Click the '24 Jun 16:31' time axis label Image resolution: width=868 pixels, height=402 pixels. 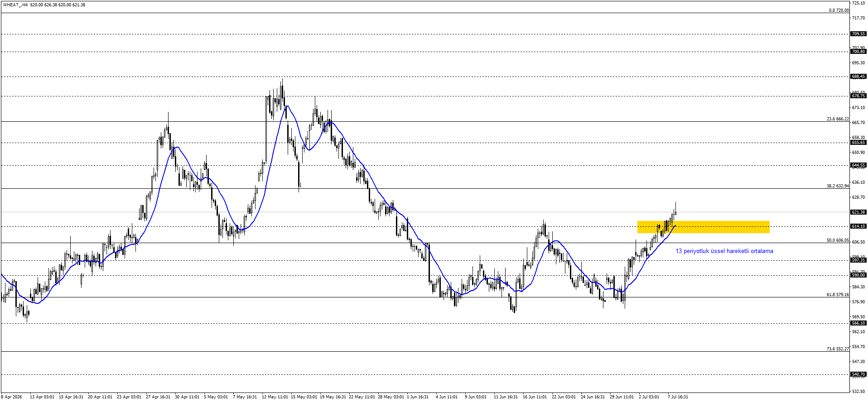point(593,397)
